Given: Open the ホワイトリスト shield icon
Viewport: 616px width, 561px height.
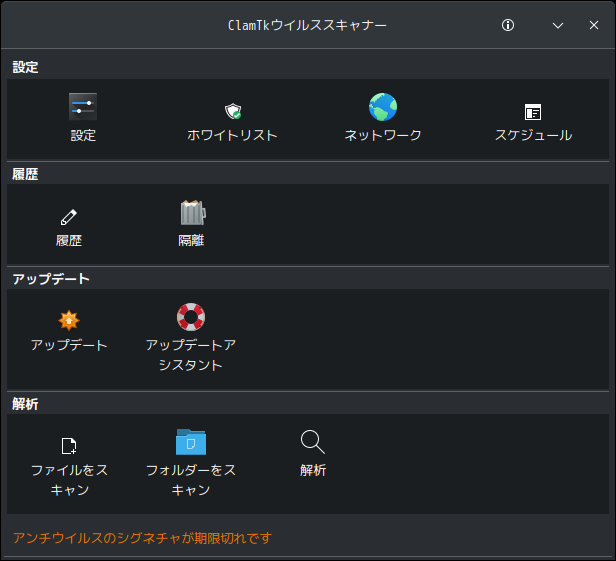Looking at the screenshot, I should pos(232,111).
